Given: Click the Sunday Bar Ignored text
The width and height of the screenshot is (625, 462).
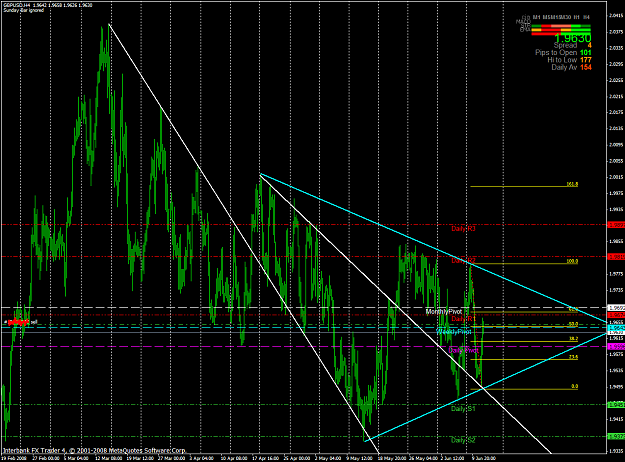Looking at the screenshot, I should point(24,10).
